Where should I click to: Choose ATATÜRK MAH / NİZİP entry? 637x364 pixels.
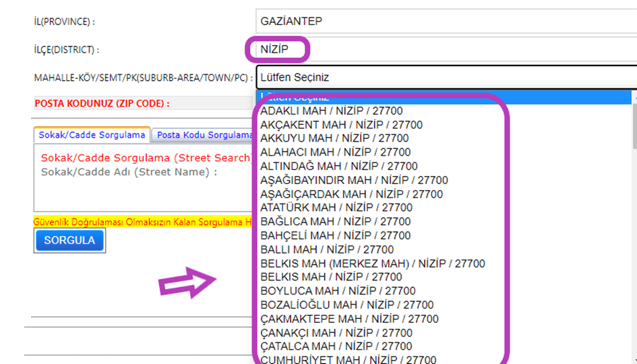pyautogui.click(x=336, y=208)
